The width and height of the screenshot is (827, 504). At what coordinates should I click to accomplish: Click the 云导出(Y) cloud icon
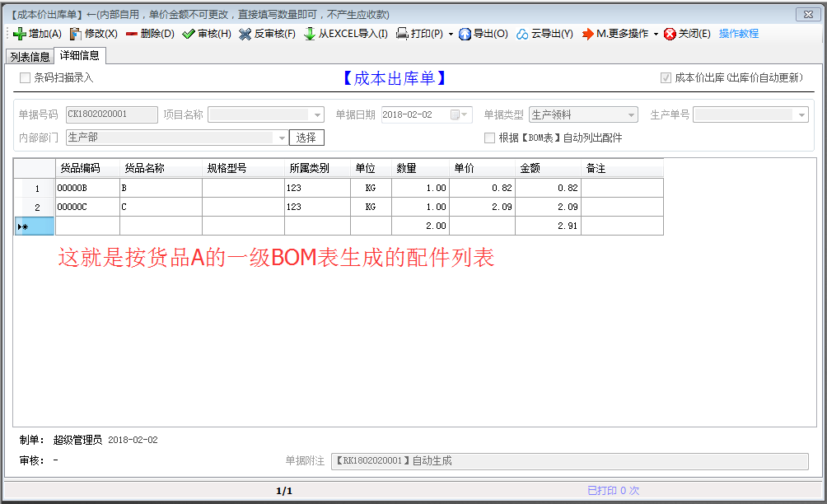[x=522, y=34]
